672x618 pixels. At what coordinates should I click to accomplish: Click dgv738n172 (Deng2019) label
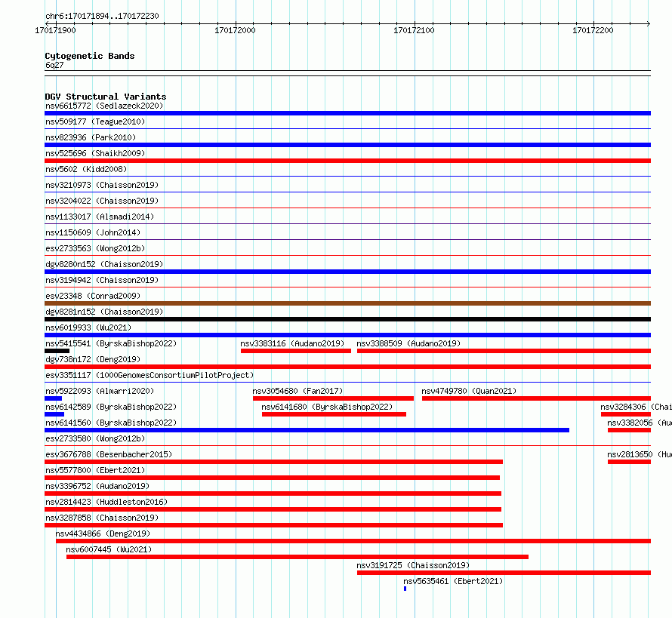(x=93, y=359)
